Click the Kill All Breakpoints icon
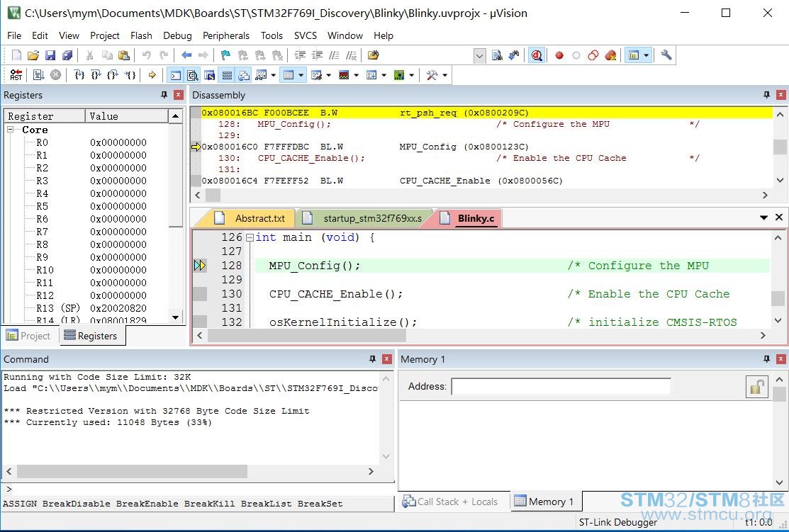789x532 pixels. (x=610, y=55)
